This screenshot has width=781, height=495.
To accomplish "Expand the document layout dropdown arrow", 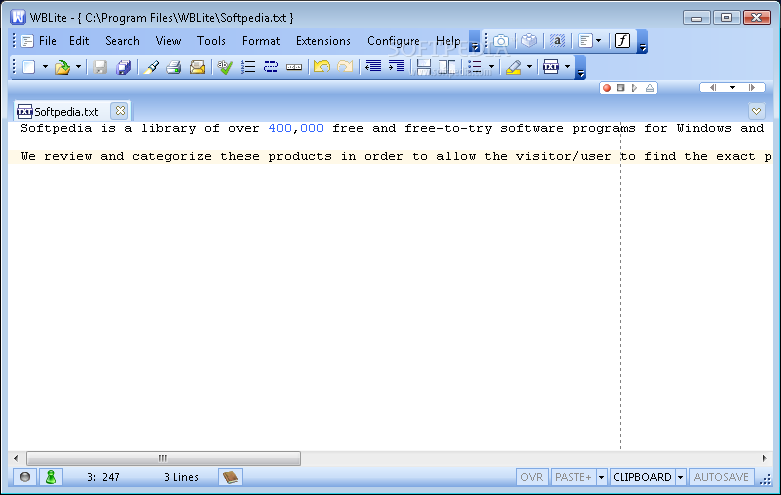I will 599,41.
